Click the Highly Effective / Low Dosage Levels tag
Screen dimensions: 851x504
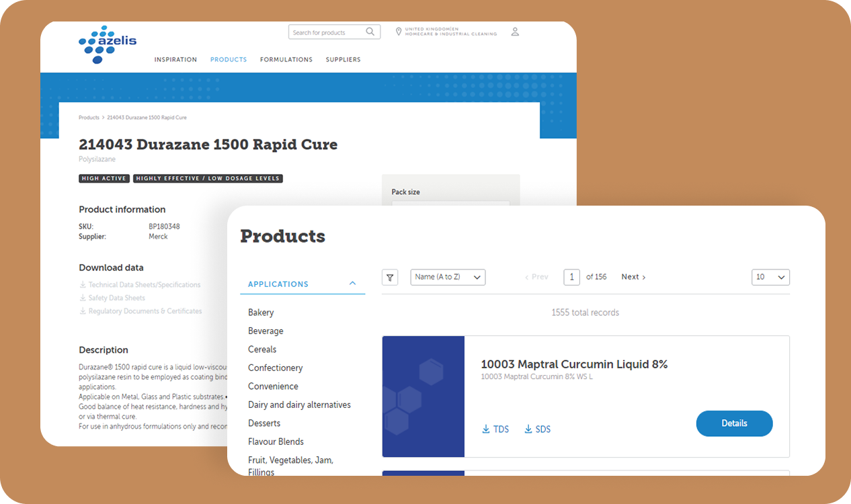coord(208,179)
